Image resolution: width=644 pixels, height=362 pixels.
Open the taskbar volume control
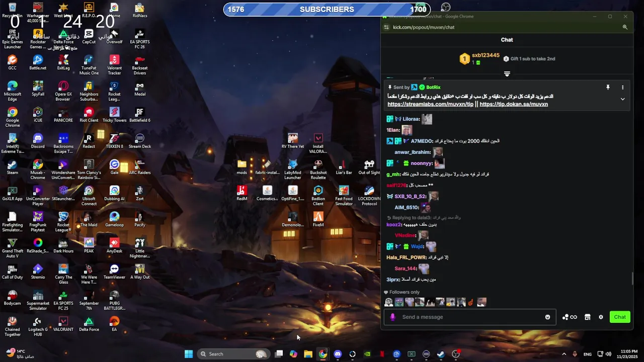[608, 354]
